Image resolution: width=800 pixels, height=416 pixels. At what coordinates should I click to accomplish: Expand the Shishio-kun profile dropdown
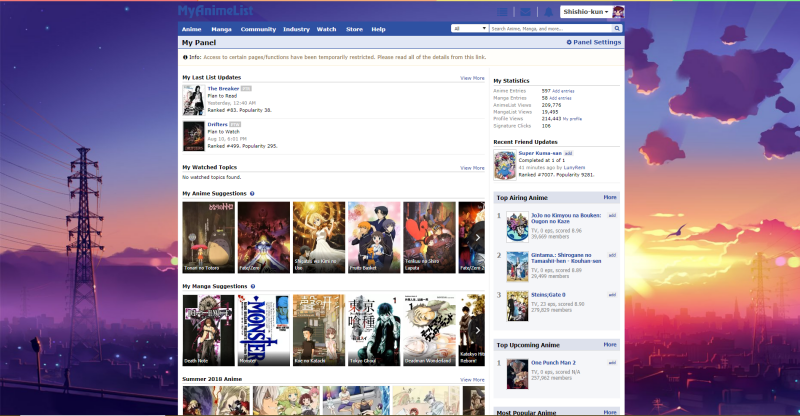tap(583, 12)
